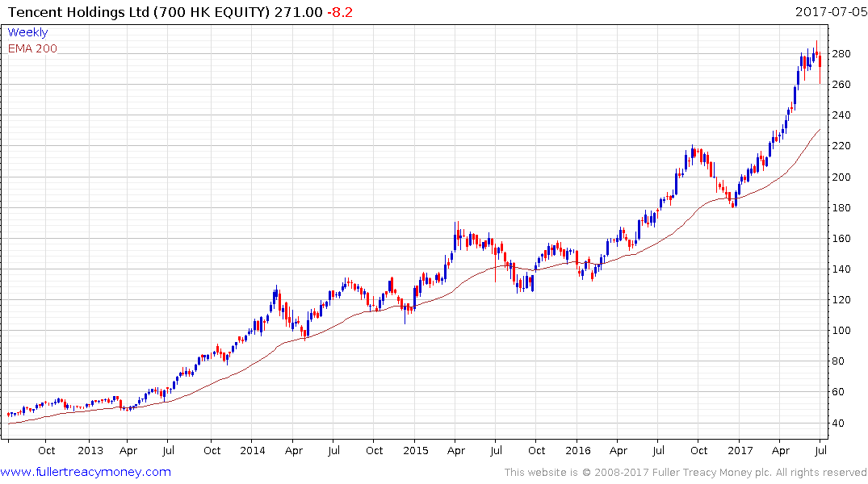Click the 'EMA 200' legend label
The width and height of the screenshot is (868, 484).
32,48
